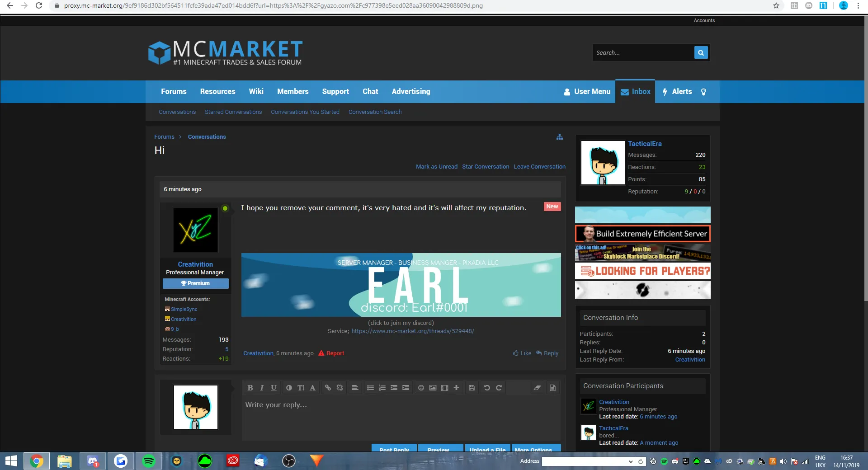868x470 pixels.
Task: Indent the text in reply editor
Action: click(406, 388)
